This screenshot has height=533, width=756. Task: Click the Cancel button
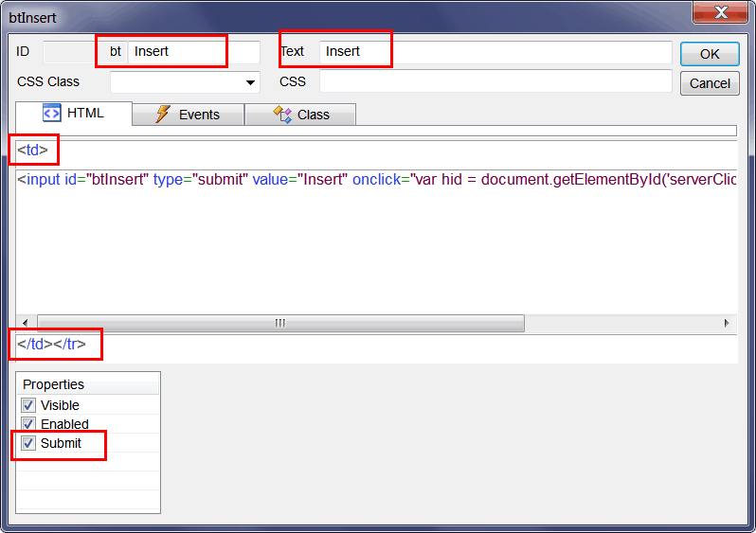coord(710,83)
